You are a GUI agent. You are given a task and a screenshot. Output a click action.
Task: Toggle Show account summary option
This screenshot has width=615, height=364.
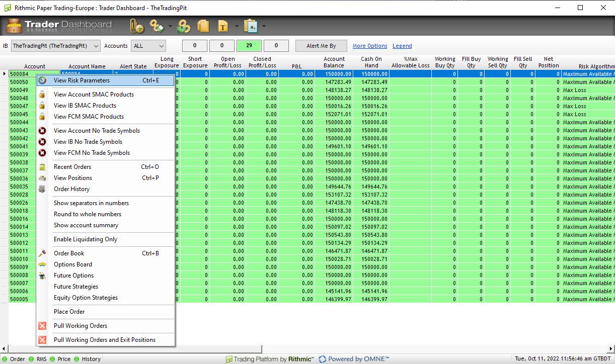[86, 225]
